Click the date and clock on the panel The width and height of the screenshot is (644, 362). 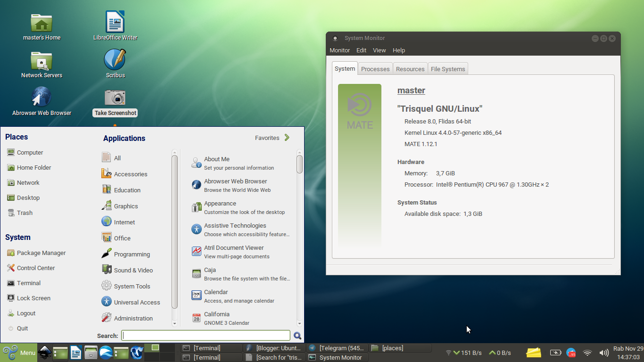tap(628, 353)
